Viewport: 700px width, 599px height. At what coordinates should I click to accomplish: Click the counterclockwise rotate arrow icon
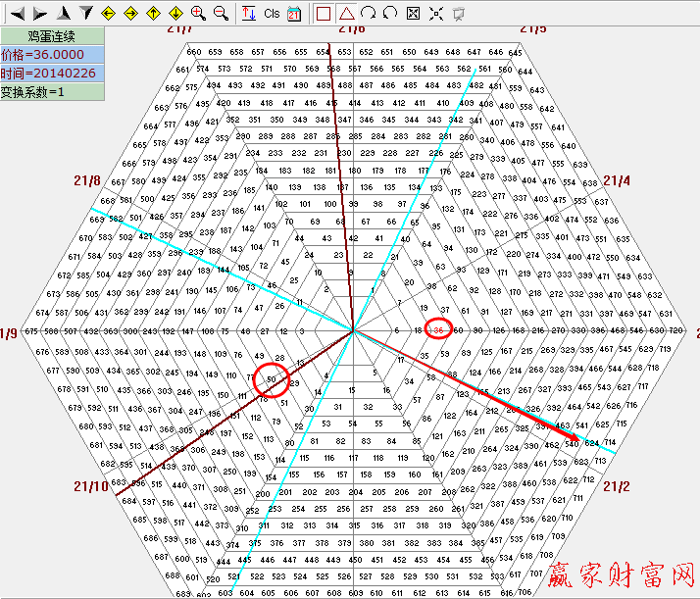[x=390, y=14]
